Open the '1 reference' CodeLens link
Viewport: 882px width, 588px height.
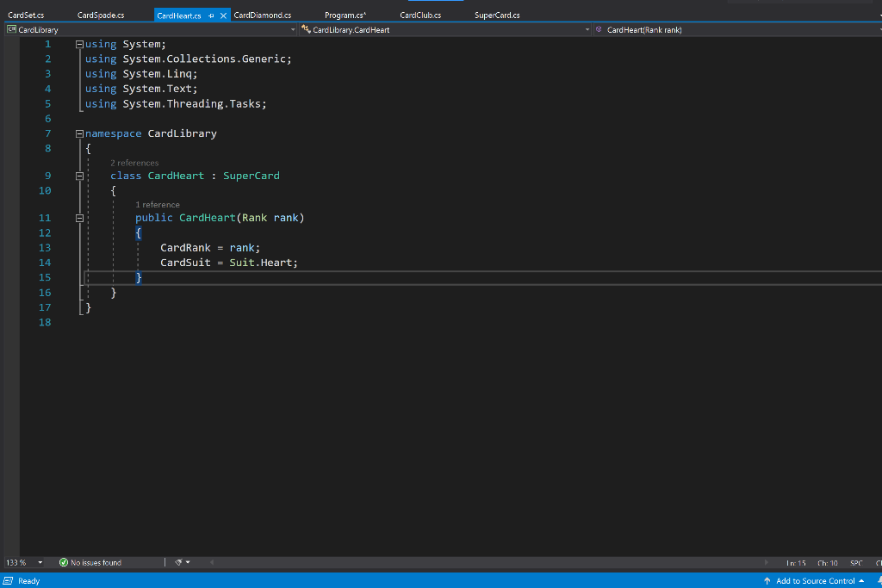(x=158, y=205)
